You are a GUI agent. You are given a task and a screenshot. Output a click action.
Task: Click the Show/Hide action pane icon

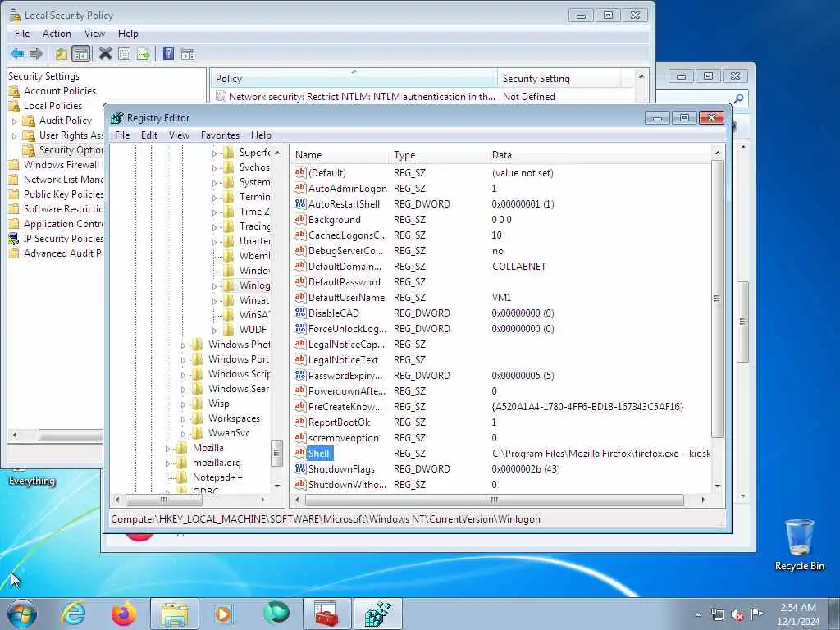[188, 53]
